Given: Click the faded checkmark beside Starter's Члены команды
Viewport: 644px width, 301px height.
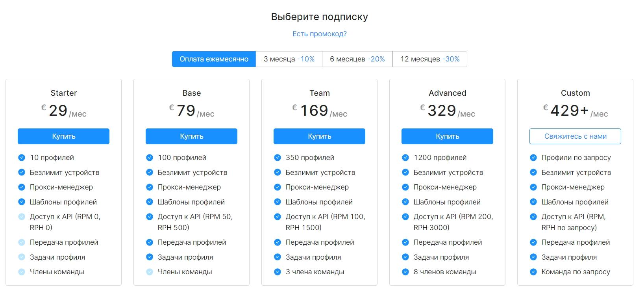Looking at the screenshot, I should 22,272.
